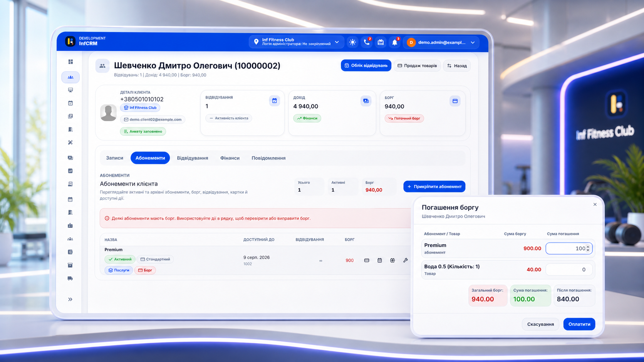Click the Фінанси green chip

tap(307, 118)
